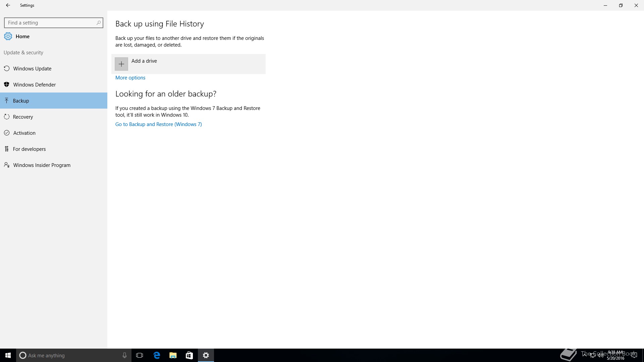The height and width of the screenshot is (362, 644).
Task: Open File Explorer from taskbar
Action: pos(173,355)
